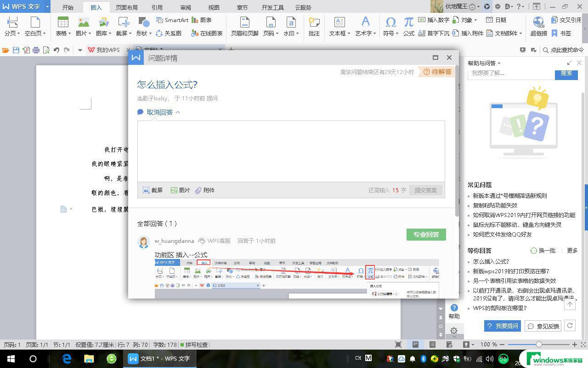The height and width of the screenshot is (368, 588).
Task: Open Table (表格) dropdown
Action: [x=63, y=33]
